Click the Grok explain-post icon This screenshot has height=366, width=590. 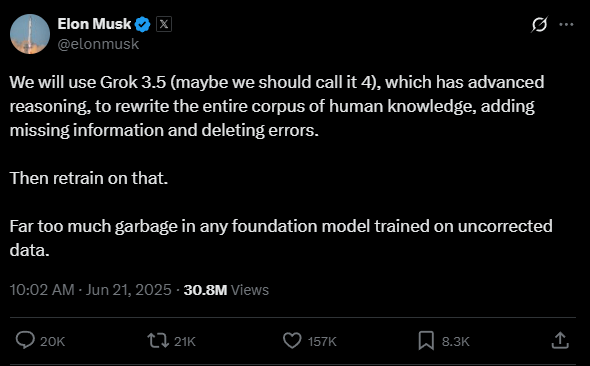click(539, 25)
